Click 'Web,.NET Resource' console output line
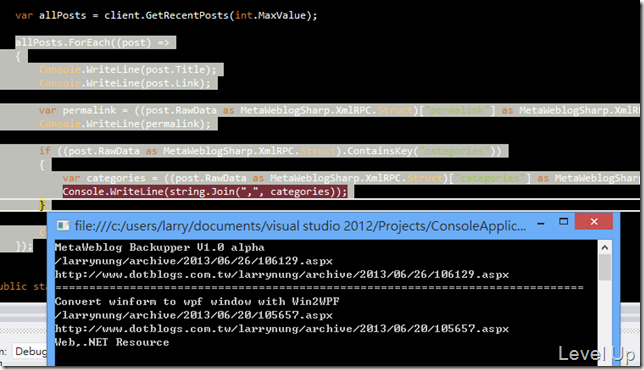The width and height of the screenshot is (644, 370). point(112,342)
